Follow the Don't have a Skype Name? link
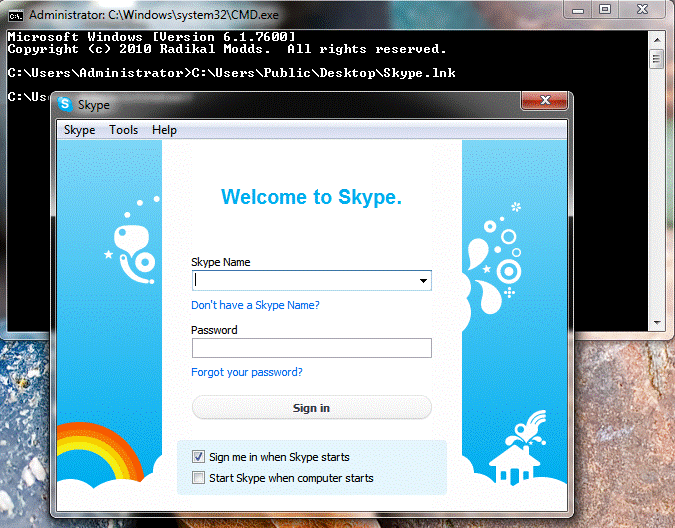Image resolution: width=675 pixels, height=528 pixels. (x=255, y=305)
